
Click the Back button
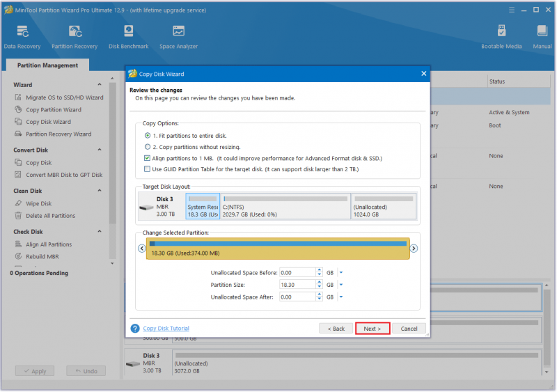coord(336,329)
